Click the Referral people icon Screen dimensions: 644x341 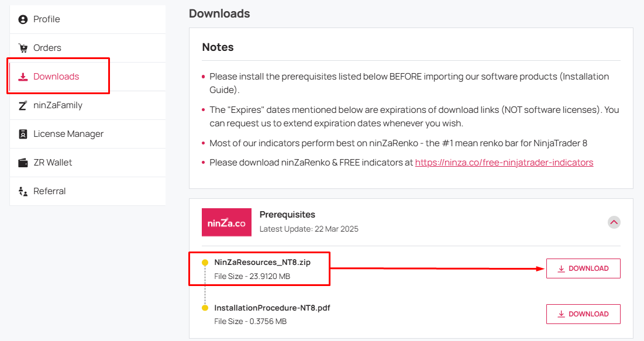coord(23,191)
